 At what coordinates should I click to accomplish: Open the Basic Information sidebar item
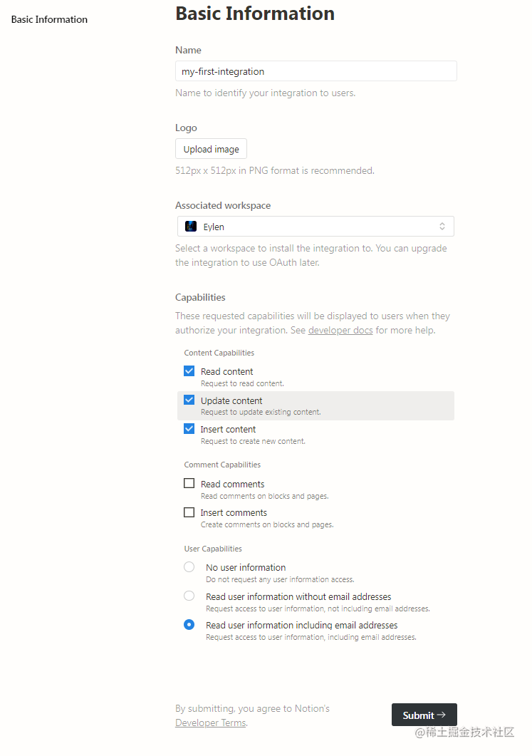49,19
